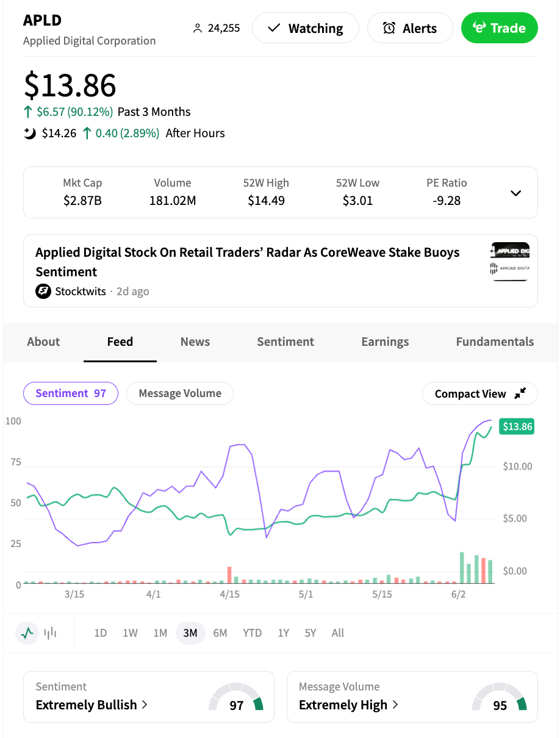Switch to candlestick chart icon

[50, 633]
